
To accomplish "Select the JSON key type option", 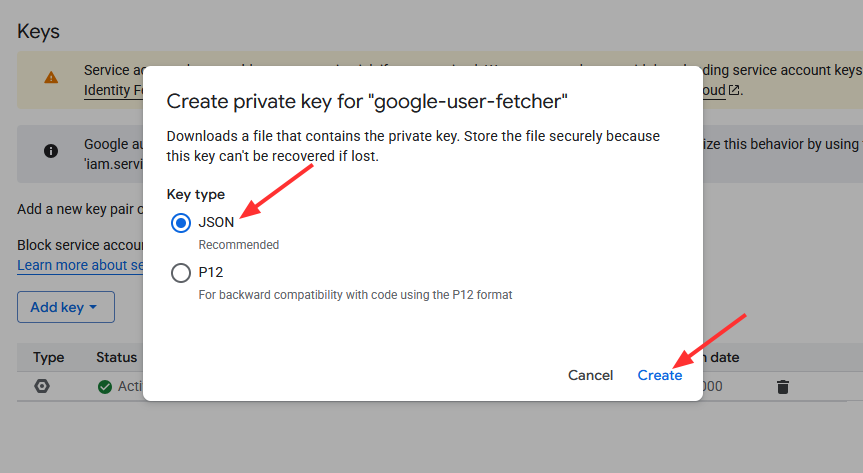I will (181, 223).
